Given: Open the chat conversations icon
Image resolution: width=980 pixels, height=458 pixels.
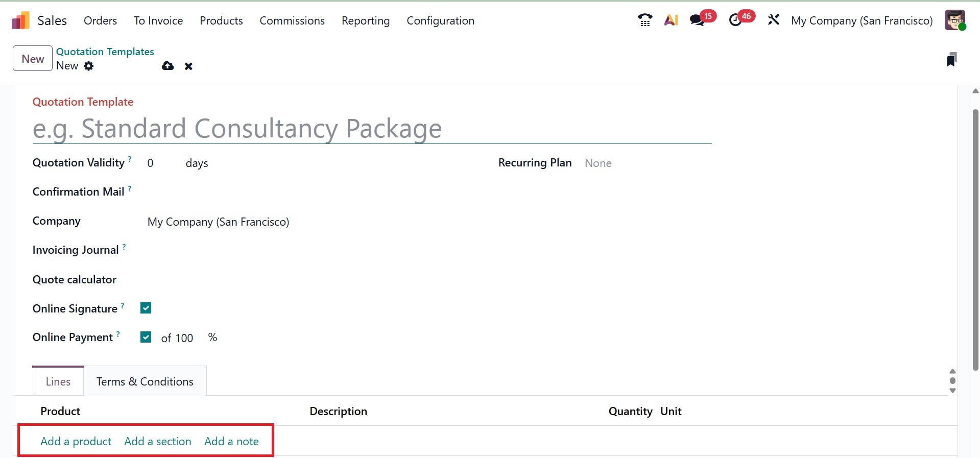Looking at the screenshot, I should (697, 20).
